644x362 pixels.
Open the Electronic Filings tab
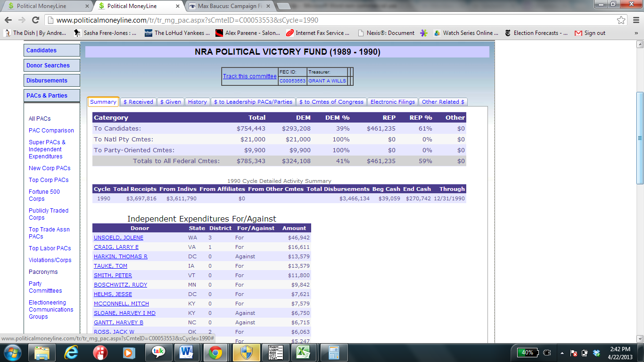393,102
